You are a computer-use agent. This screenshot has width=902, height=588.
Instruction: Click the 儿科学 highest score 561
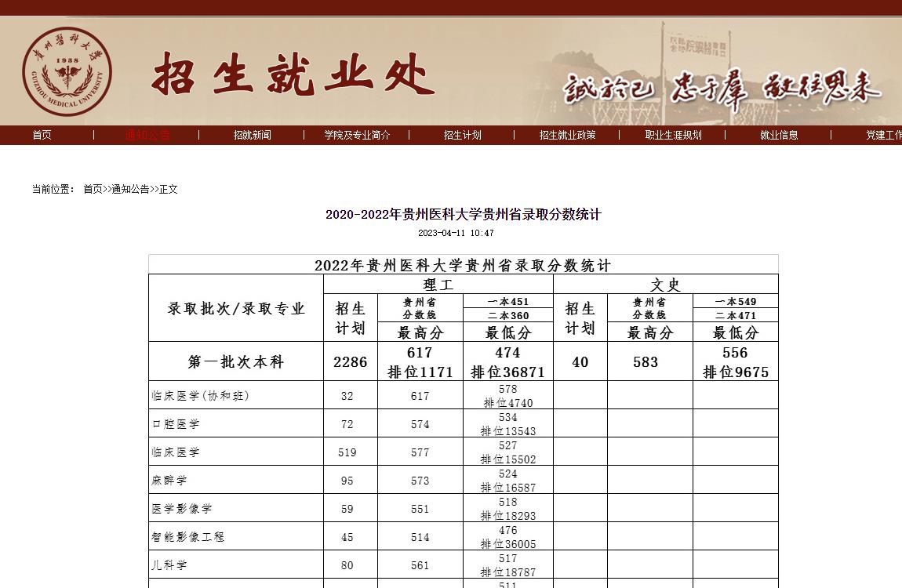420,565
